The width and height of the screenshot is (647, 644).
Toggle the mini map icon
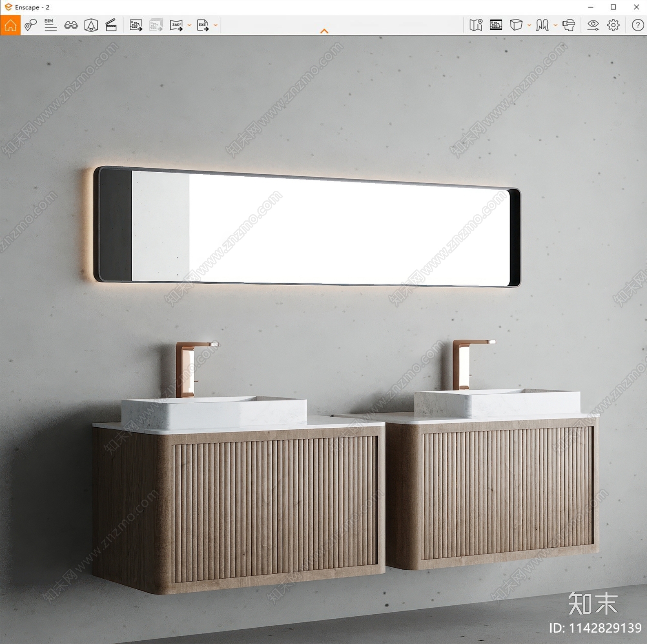coord(476,25)
